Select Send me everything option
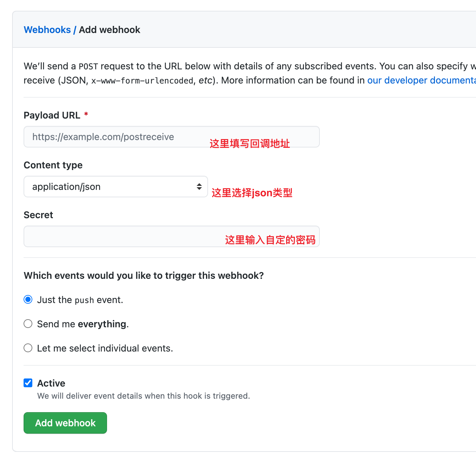Image resolution: width=476 pixels, height=464 pixels. click(x=28, y=324)
